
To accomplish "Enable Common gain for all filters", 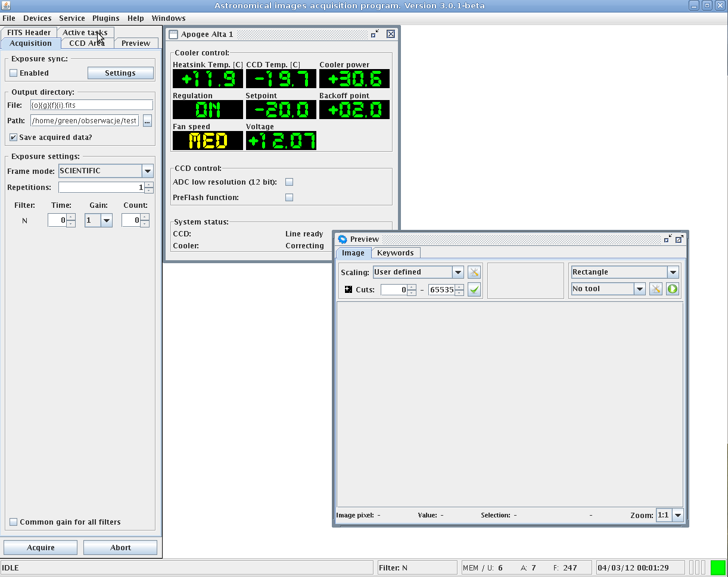I will tap(14, 522).
